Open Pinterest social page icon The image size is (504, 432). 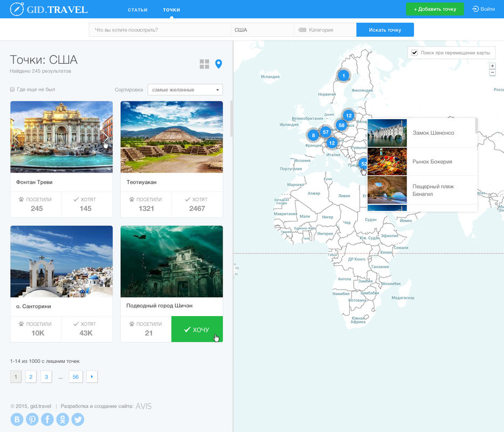click(x=32, y=419)
